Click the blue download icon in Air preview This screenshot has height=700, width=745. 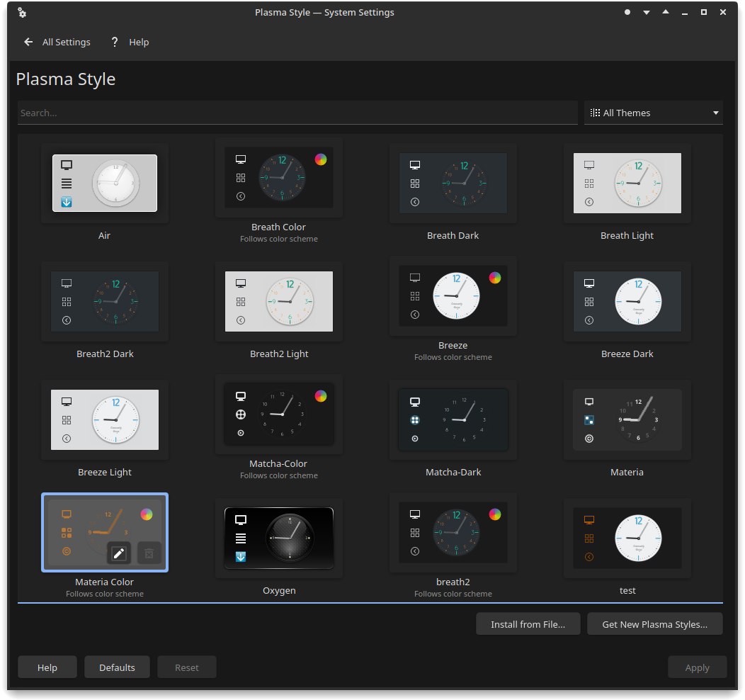(67, 202)
